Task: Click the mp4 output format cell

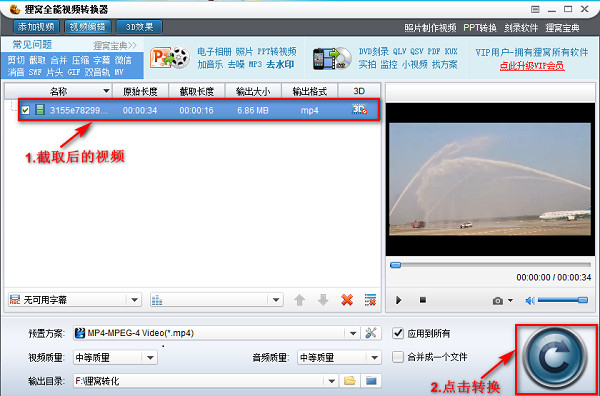Action: [310, 111]
